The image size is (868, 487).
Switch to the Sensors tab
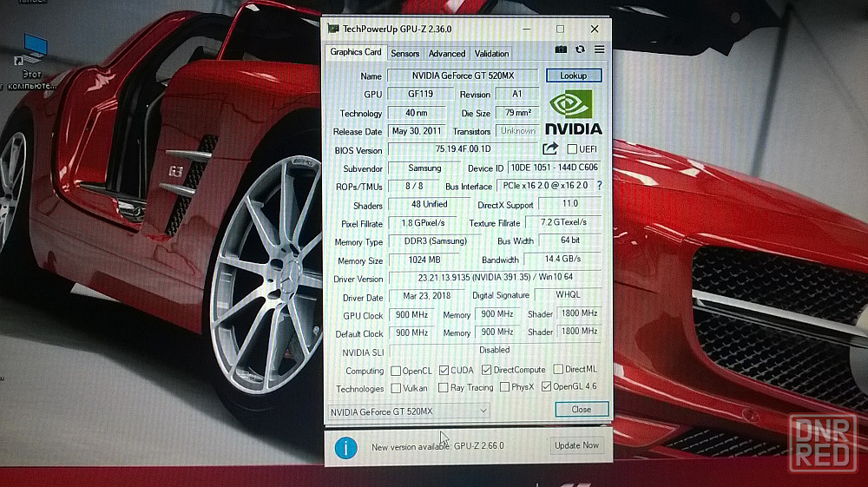(x=404, y=54)
